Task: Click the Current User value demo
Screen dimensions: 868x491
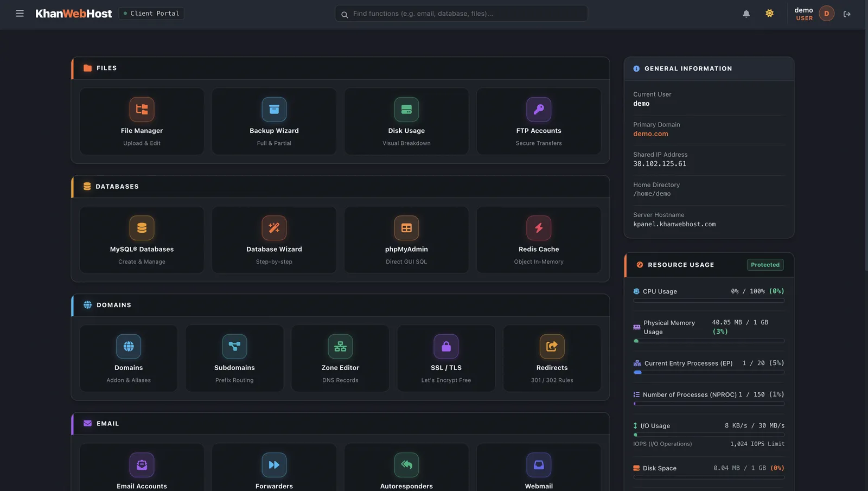Action: pos(641,104)
